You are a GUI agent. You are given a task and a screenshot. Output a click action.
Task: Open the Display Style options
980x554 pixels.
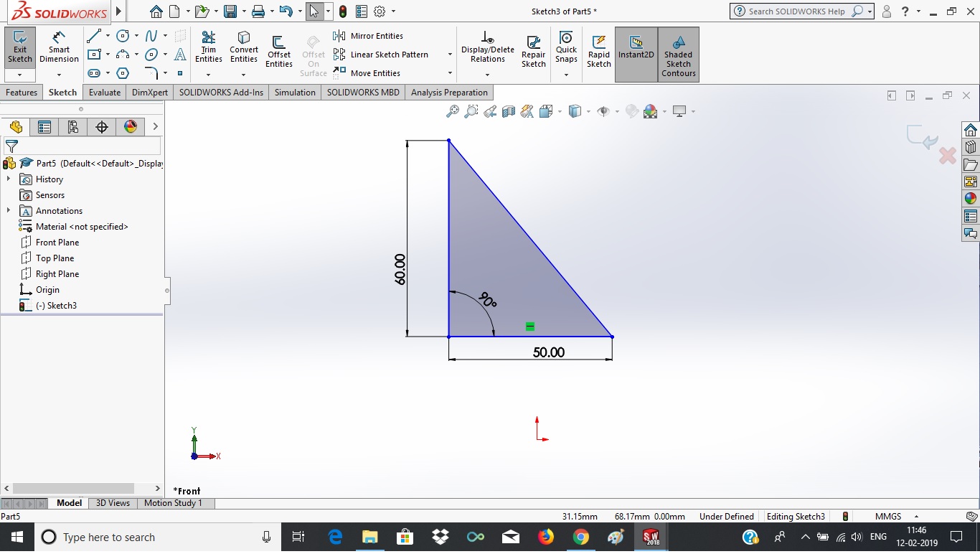(x=575, y=111)
